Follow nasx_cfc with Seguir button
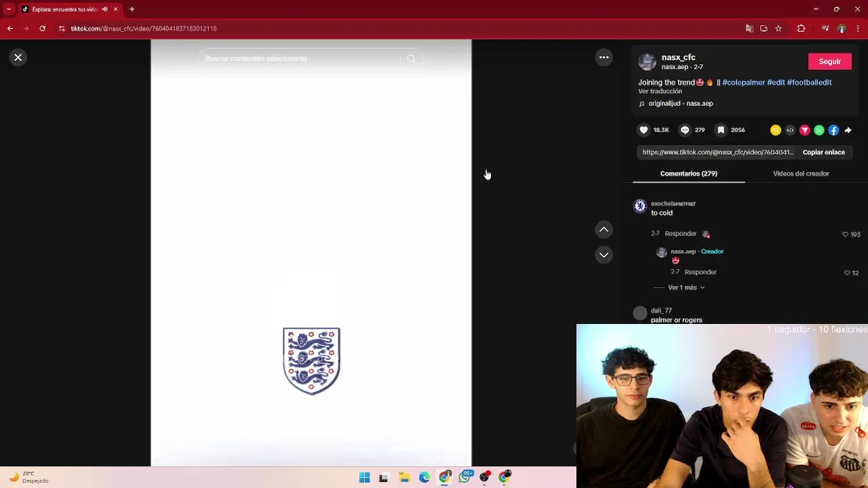868x488 pixels. coord(829,62)
